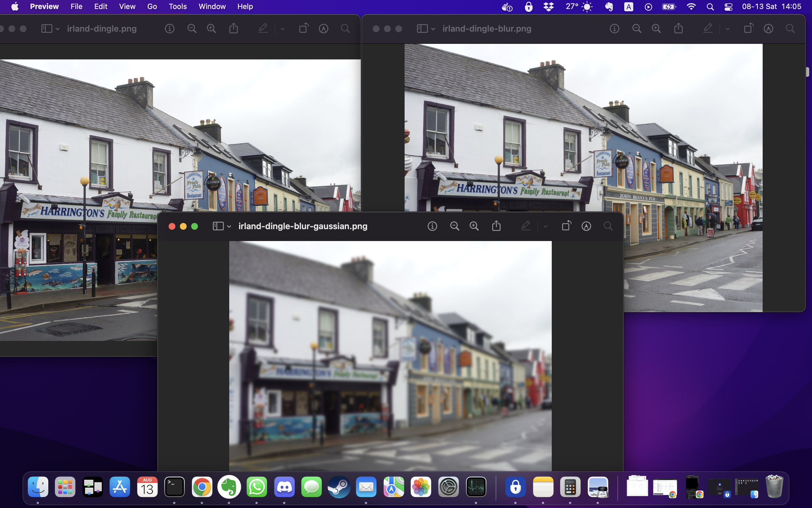Expand sidebar view options in irland-dingle-blur.png window
The height and width of the screenshot is (508, 812).
[x=433, y=29]
